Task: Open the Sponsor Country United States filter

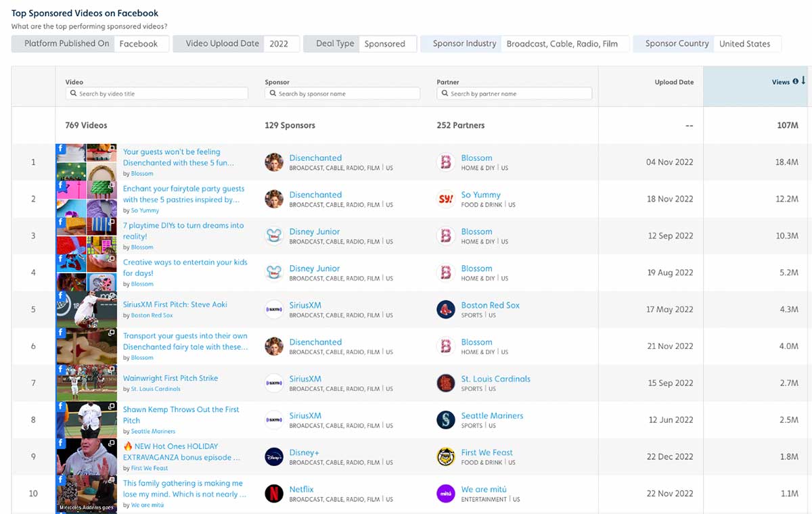Action: (x=744, y=44)
